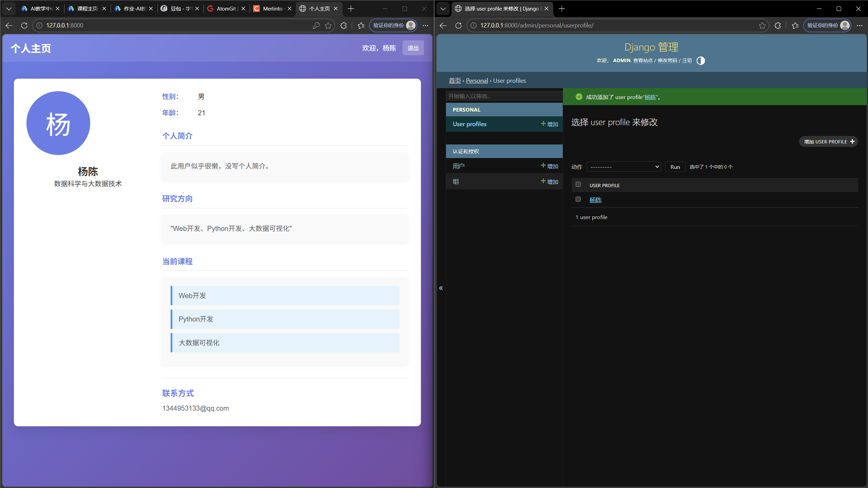
Task: Open tab list chevron in left browser window
Action: point(9,9)
